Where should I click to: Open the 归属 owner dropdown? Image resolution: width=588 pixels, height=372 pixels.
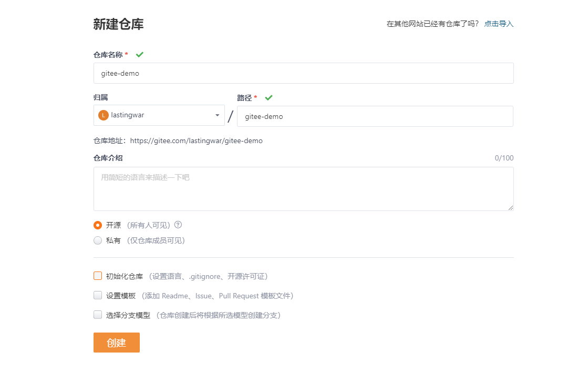click(x=159, y=115)
